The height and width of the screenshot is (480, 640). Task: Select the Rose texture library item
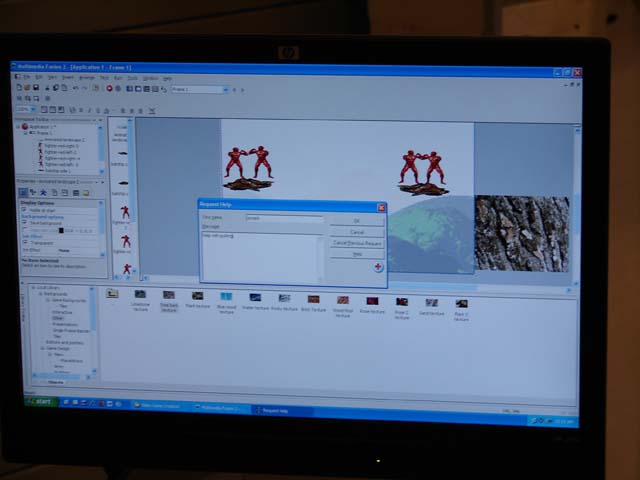pyautogui.click(x=372, y=300)
